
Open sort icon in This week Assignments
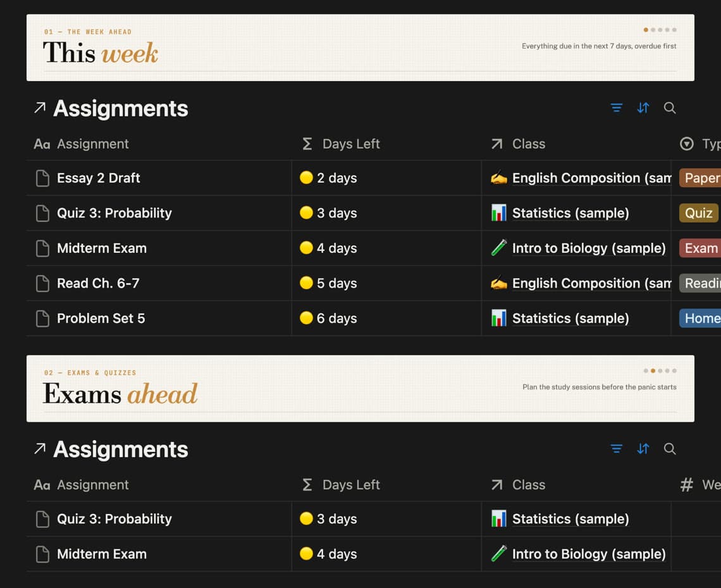coord(643,107)
